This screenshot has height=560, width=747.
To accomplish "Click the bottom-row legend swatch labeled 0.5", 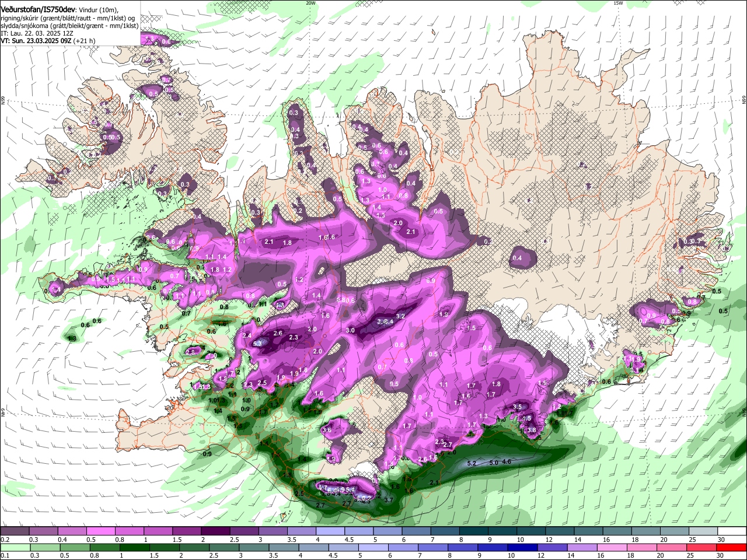I will [x=75, y=547].
